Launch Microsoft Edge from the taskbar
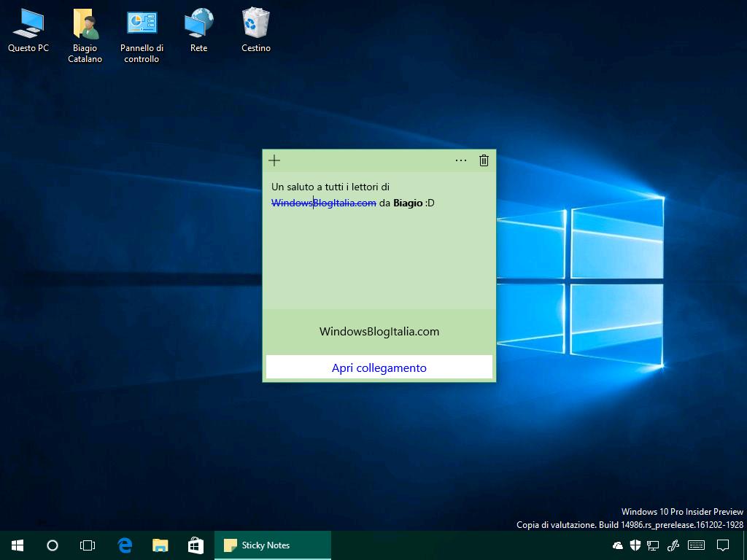 pos(125,545)
